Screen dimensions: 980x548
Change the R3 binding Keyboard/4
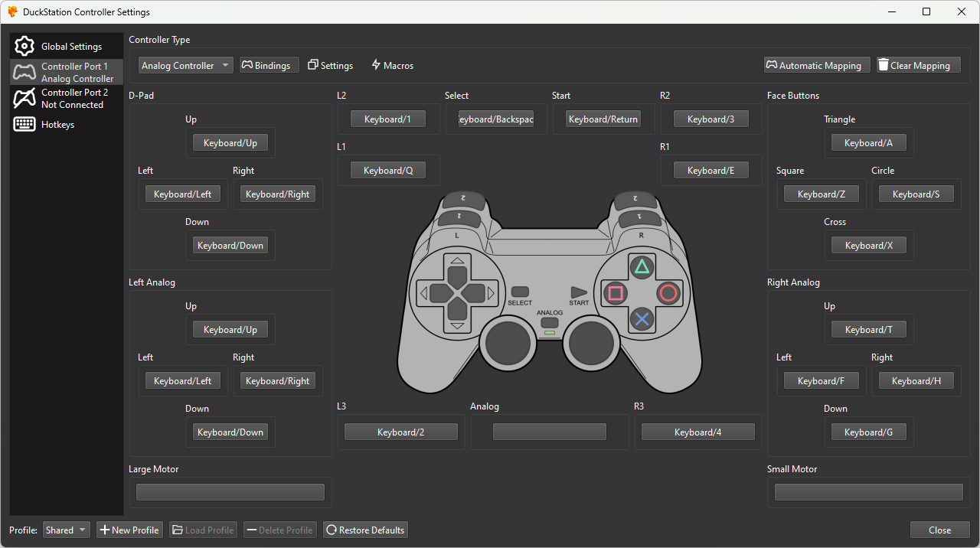pos(698,432)
